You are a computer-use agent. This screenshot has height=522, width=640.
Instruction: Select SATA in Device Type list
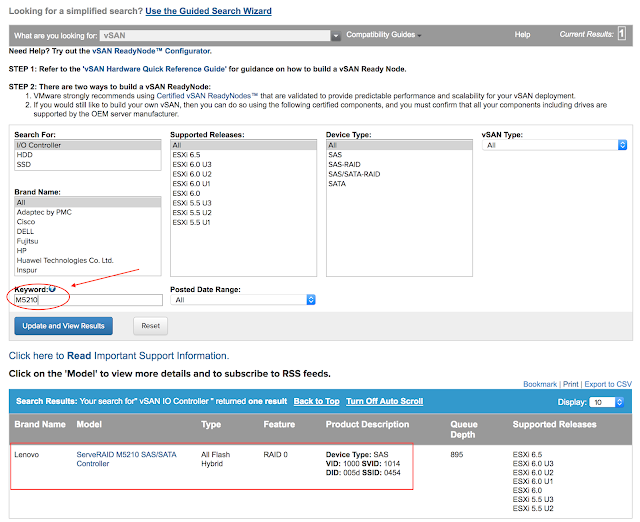pos(399,184)
